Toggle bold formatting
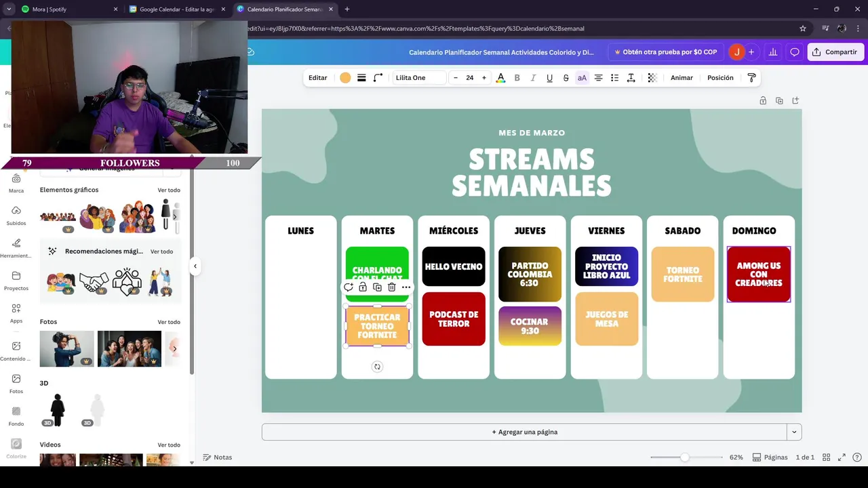 pyautogui.click(x=517, y=78)
